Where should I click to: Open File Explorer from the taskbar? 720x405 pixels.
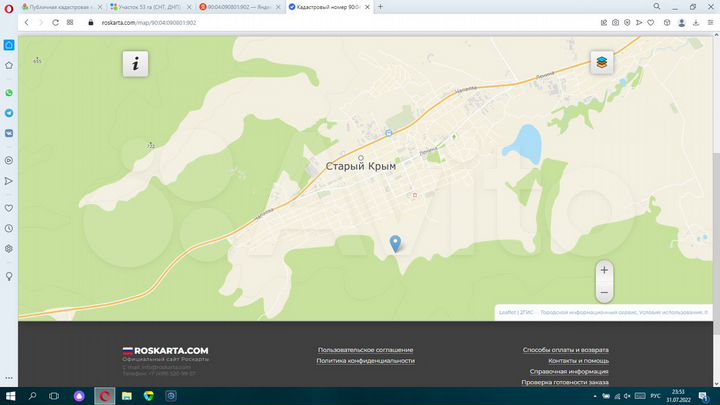tap(127, 396)
